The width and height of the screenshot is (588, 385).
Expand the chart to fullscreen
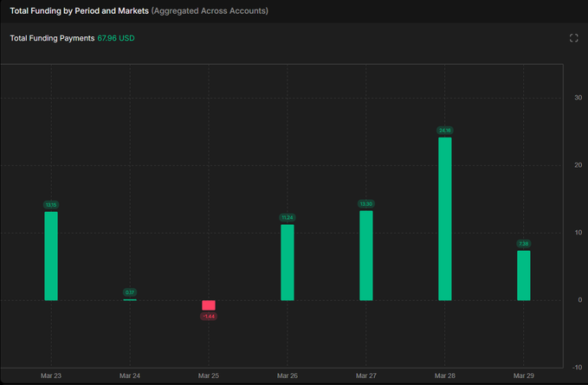pos(573,38)
